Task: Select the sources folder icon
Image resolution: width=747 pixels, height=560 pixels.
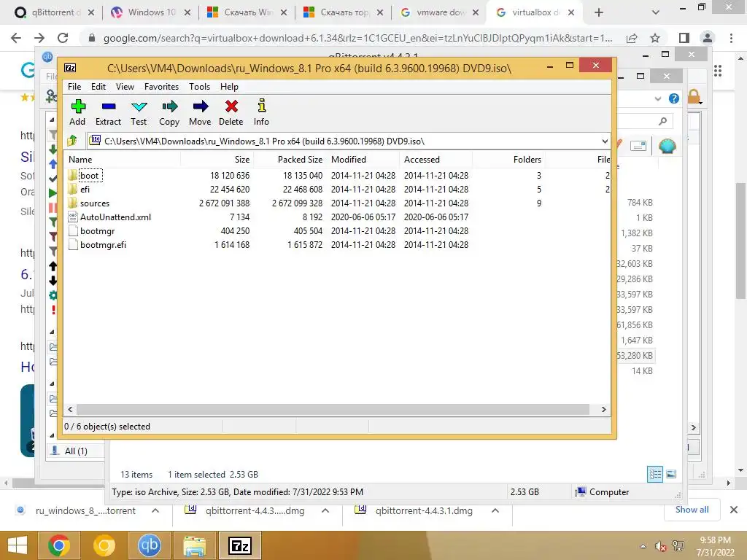Action: pyautogui.click(x=72, y=203)
